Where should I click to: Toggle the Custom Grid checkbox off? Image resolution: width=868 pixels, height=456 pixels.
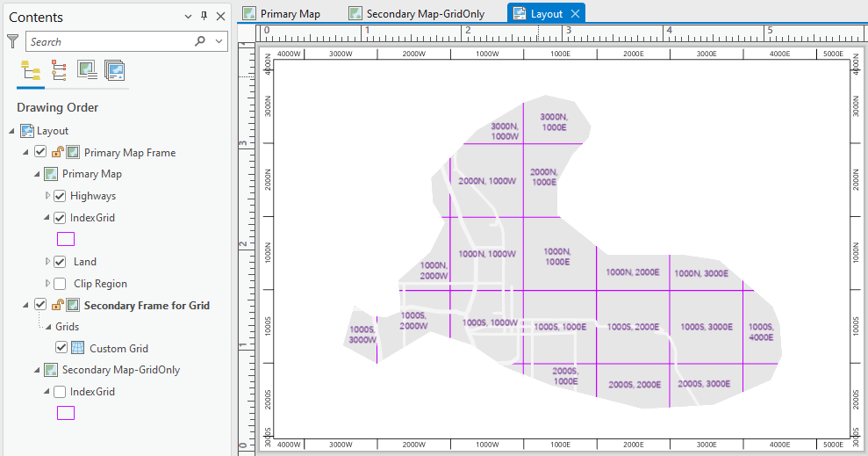61,348
